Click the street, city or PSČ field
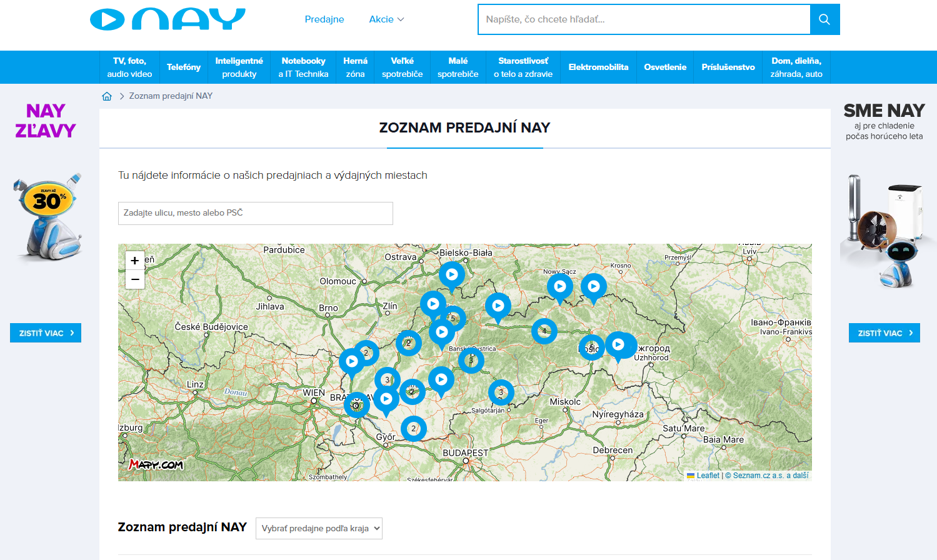This screenshot has width=937, height=560. (x=256, y=213)
